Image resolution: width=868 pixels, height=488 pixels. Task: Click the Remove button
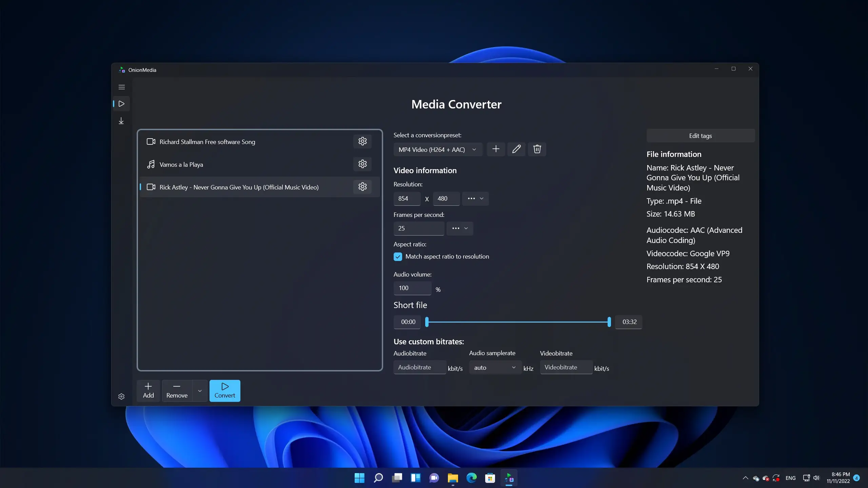[x=177, y=391]
